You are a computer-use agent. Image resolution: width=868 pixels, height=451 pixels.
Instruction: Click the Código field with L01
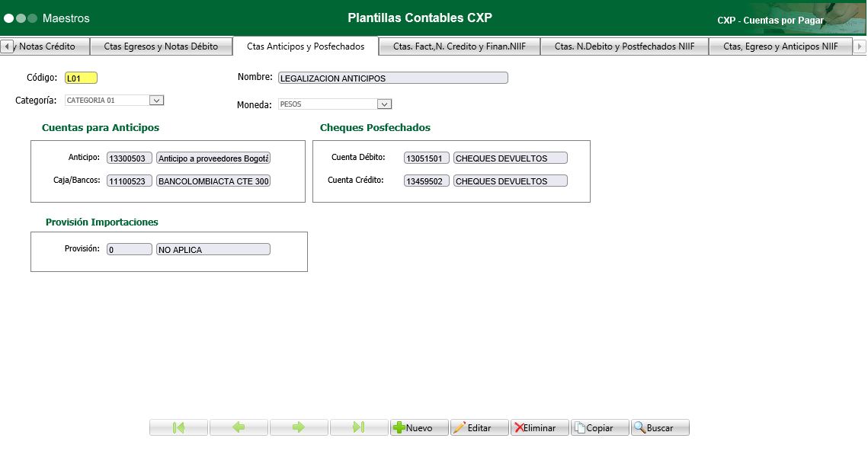point(82,78)
